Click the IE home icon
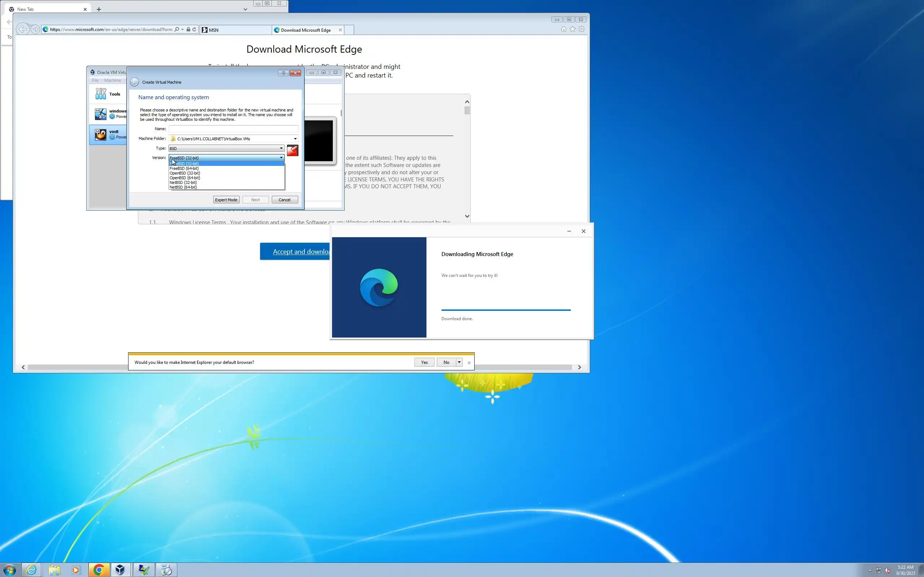The image size is (924, 577). pyautogui.click(x=563, y=29)
